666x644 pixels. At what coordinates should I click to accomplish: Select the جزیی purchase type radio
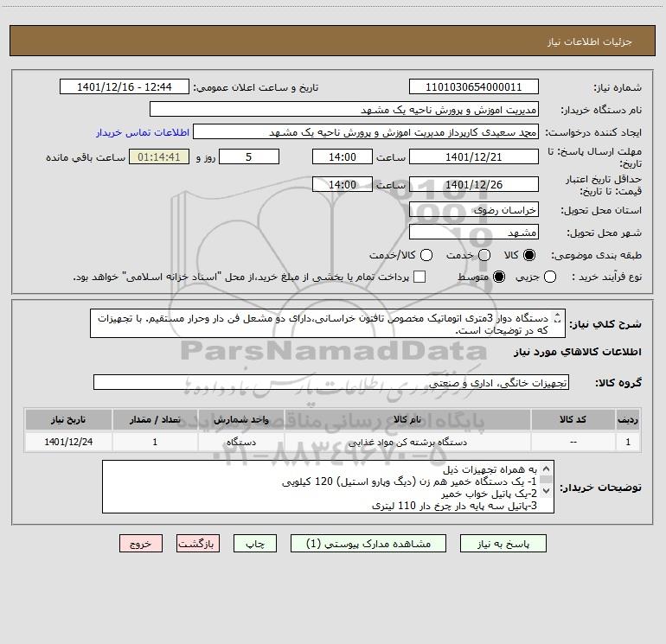pos(550,277)
